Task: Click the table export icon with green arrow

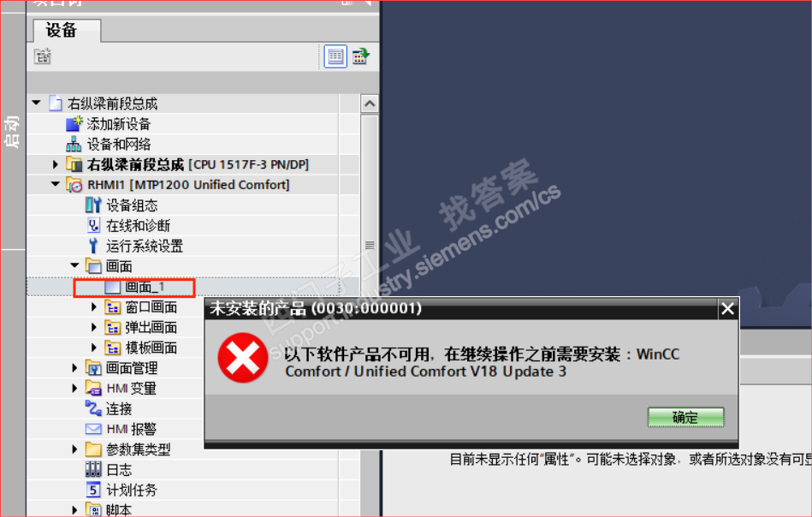Action: 360,56
